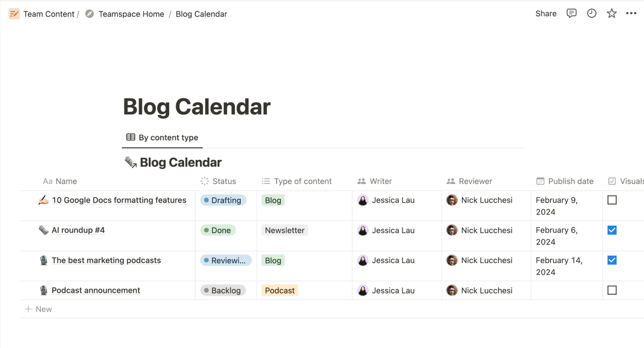This screenshot has width=644, height=348.
Task: Click the history/clock icon
Action: (591, 14)
